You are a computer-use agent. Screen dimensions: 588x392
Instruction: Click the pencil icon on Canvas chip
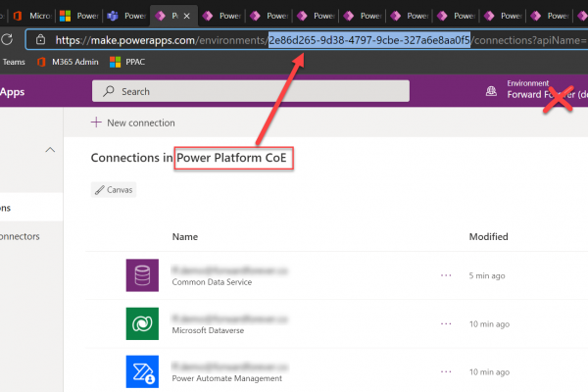99,190
